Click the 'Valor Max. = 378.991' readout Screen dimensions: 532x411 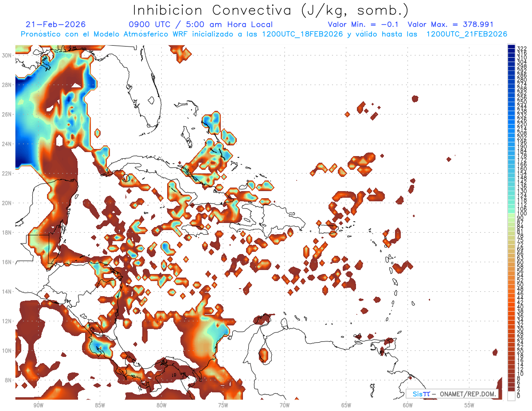pos(450,24)
